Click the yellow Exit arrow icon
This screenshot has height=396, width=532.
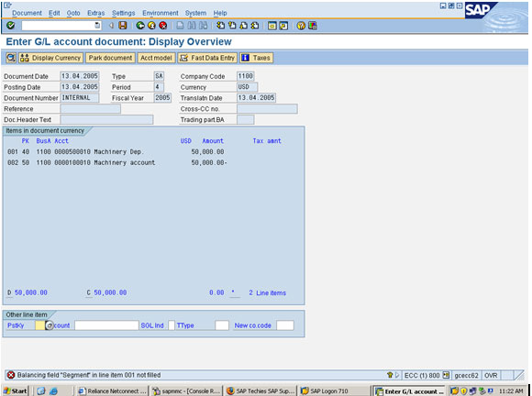point(151,26)
